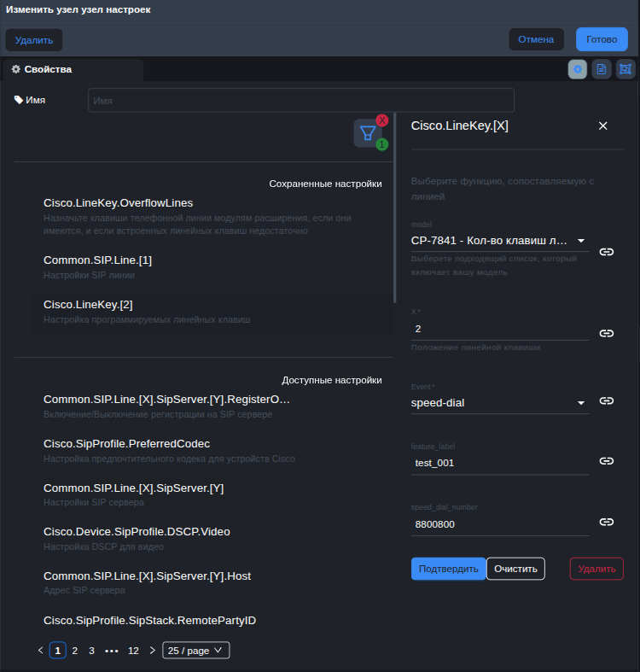
Task: Click link icon beside X position field
Action: pyautogui.click(x=607, y=333)
